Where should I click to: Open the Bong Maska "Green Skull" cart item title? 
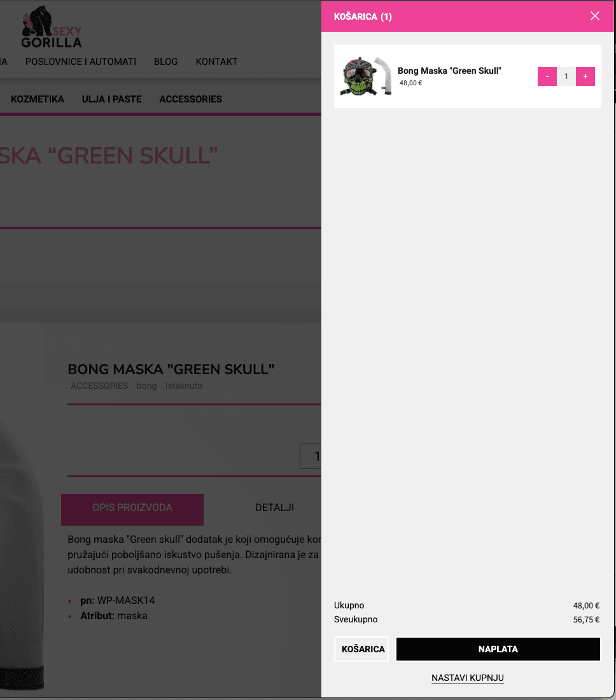(449, 71)
